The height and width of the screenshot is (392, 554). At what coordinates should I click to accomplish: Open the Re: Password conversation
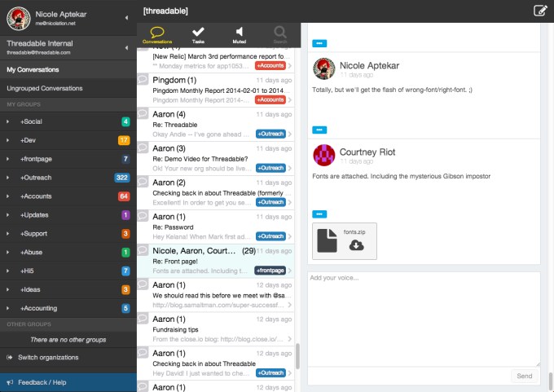pyautogui.click(x=216, y=227)
